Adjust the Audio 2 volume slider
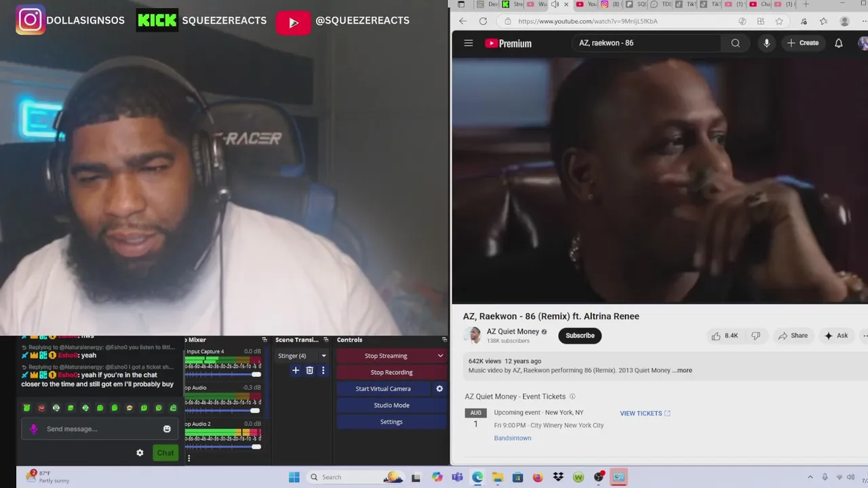868x488 pixels. (x=224, y=446)
